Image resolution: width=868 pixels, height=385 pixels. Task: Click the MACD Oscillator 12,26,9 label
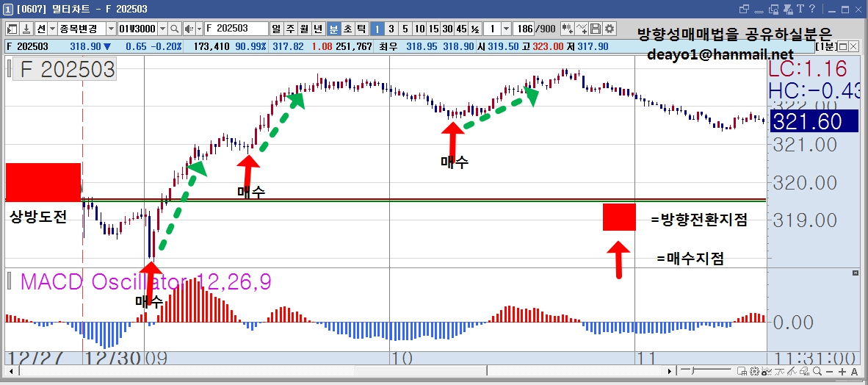146,281
